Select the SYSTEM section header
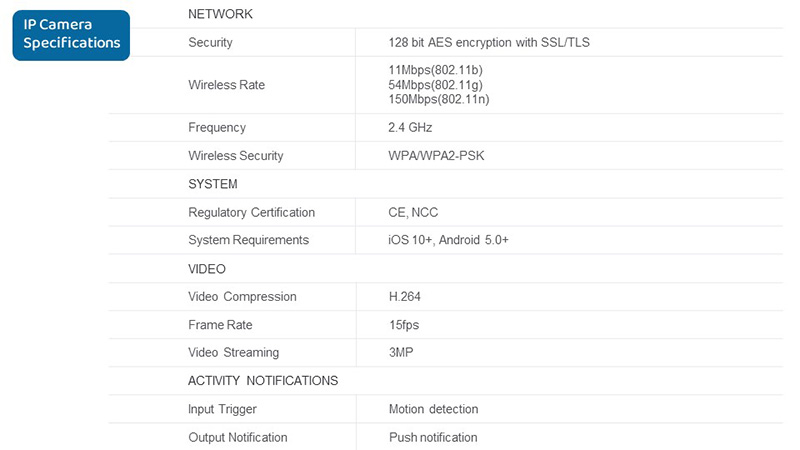The width and height of the screenshot is (800, 450). click(212, 185)
